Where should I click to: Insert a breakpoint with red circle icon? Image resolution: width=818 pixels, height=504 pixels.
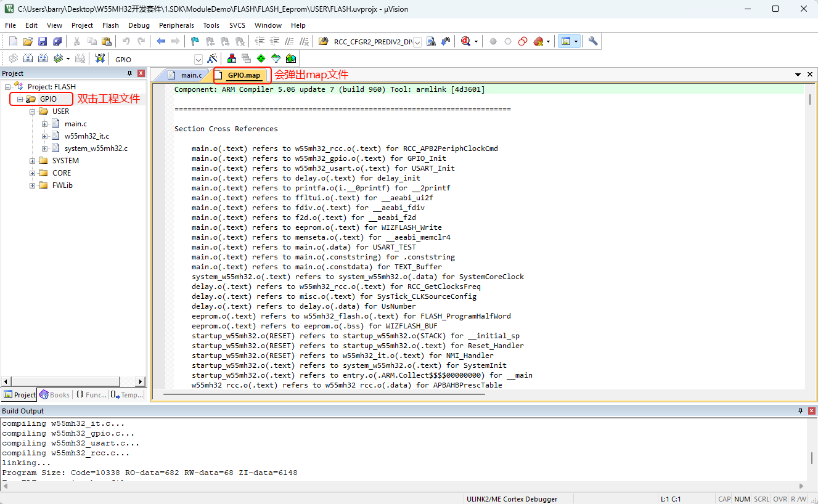493,41
